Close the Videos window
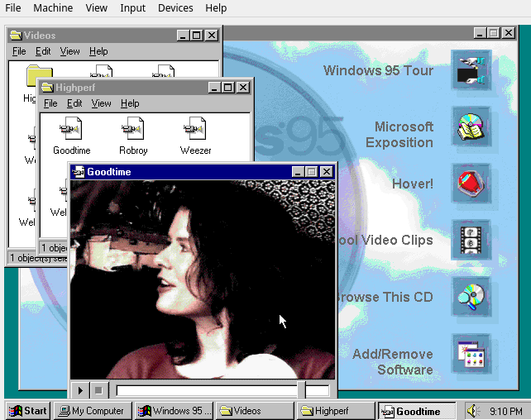The image size is (531, 420). point(212,36)
